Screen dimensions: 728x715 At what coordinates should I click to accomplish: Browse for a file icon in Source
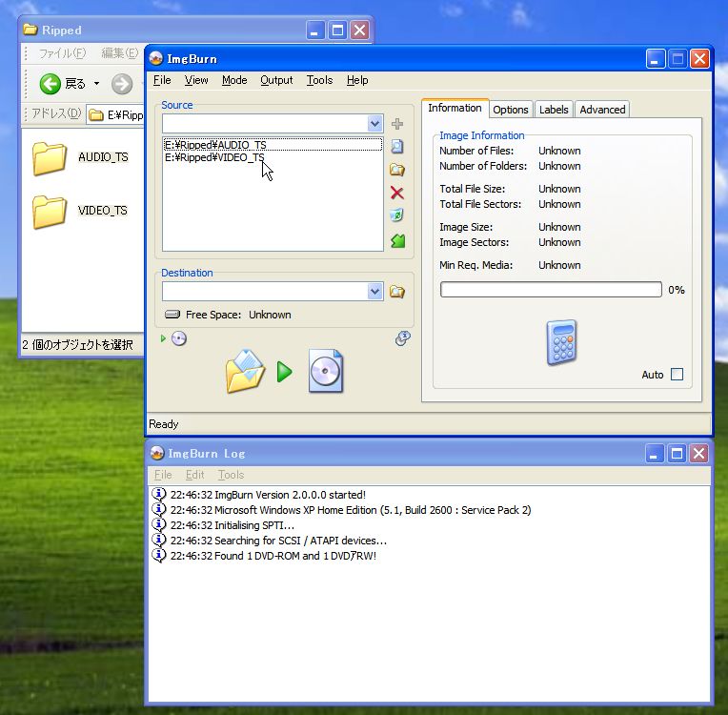pyautogui.click(x=397, y=147)
